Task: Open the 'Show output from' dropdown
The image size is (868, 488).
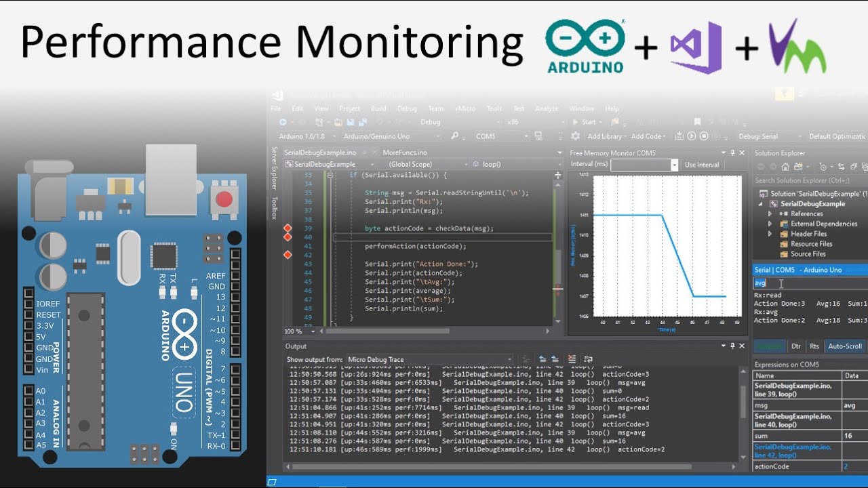Action: 429,359
